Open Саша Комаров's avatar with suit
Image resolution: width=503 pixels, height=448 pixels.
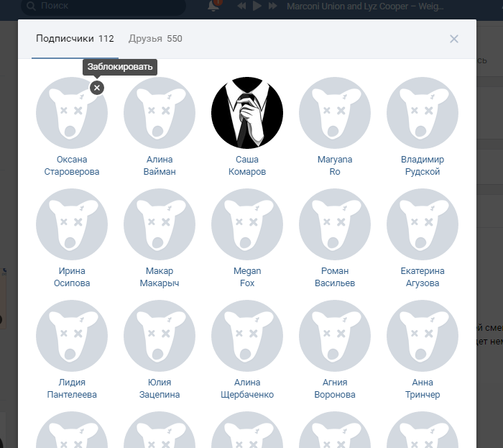[247, 112]
